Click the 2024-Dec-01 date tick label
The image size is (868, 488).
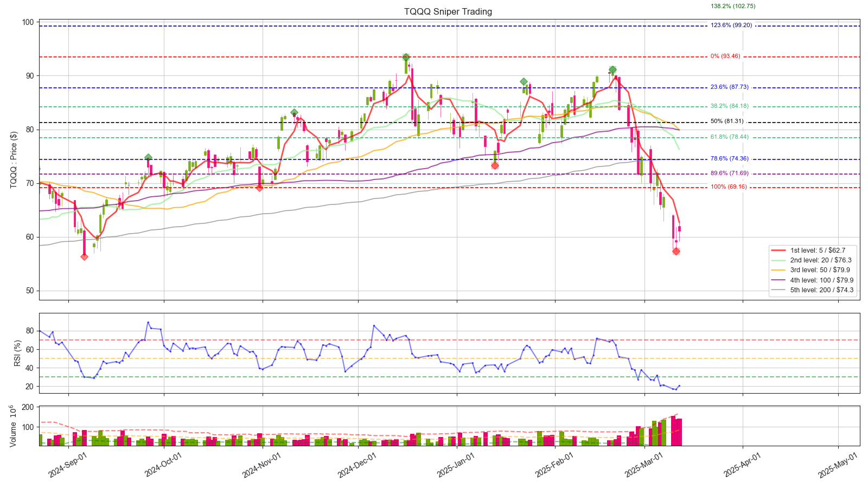point(357,465)
